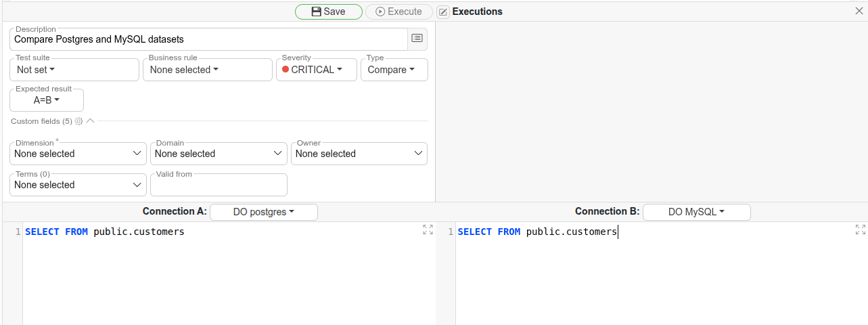Open the custom fields settings gear
Screen dimensions: 868x325
[78, 121]
